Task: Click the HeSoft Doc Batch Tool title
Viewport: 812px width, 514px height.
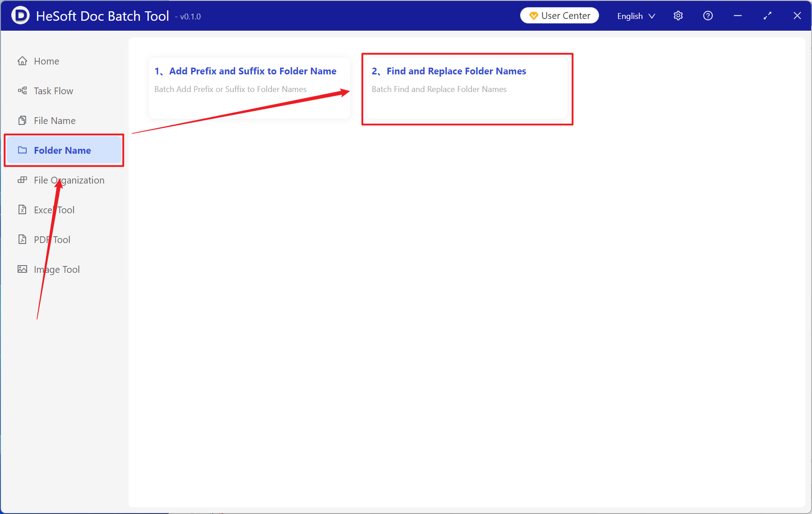Action: [x=102, y=16]
